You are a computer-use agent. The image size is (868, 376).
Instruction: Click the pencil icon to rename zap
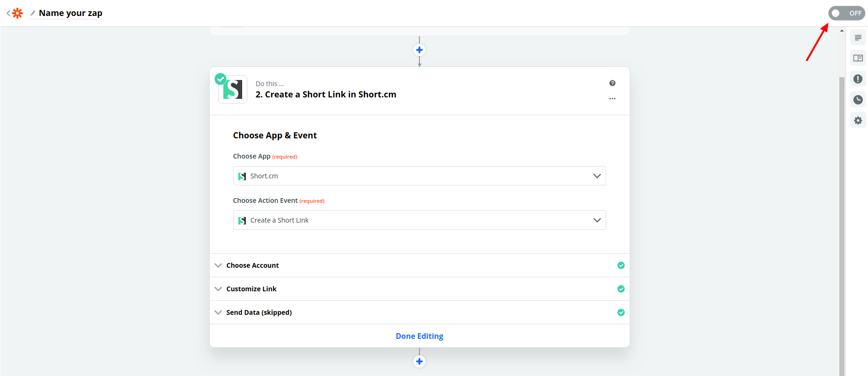33,13
